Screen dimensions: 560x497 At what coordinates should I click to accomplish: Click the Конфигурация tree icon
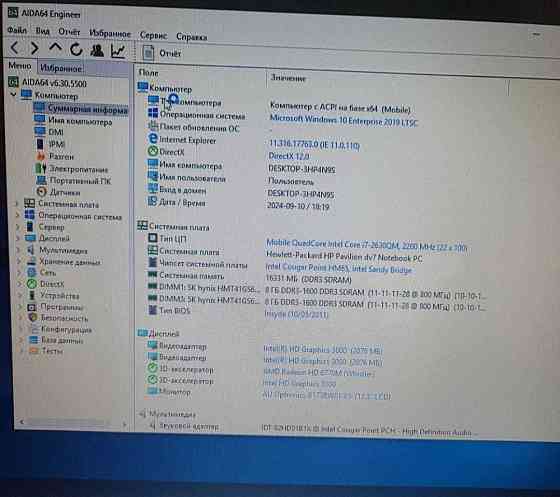[34, 328]
